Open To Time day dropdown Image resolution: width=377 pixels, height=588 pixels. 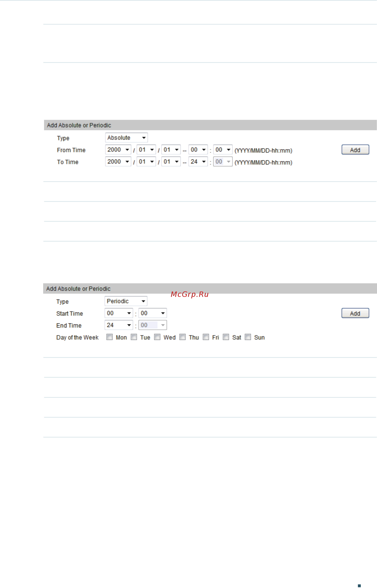point(171,162)
